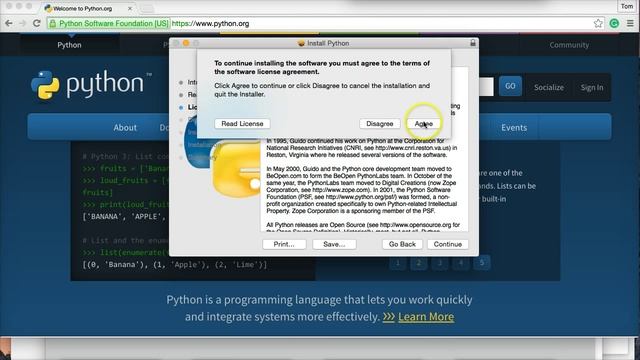Click the Python logo on the website
The width and height of the screenshot is (640, 360).
[x=91, y=84]
